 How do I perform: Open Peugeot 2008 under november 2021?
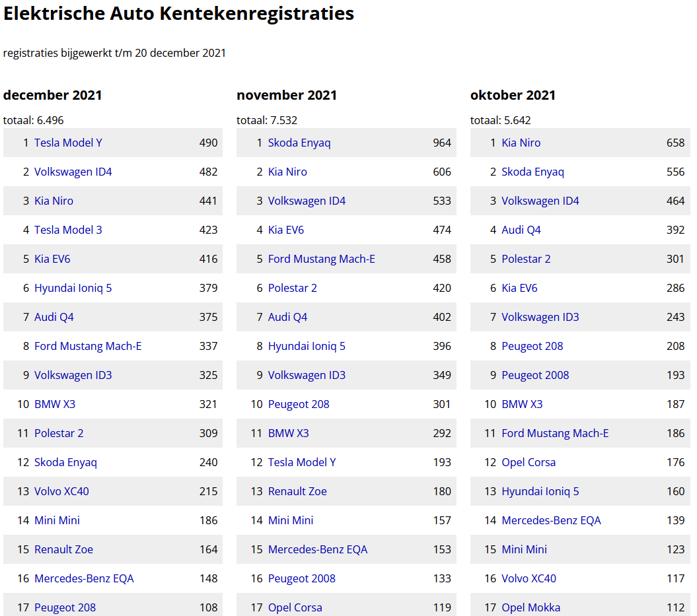[302, 578]
